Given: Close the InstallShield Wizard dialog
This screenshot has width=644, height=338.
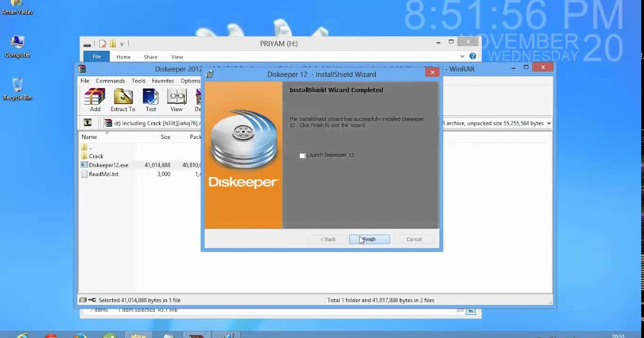Looking at the screenshot, I should tap(432, 72).
